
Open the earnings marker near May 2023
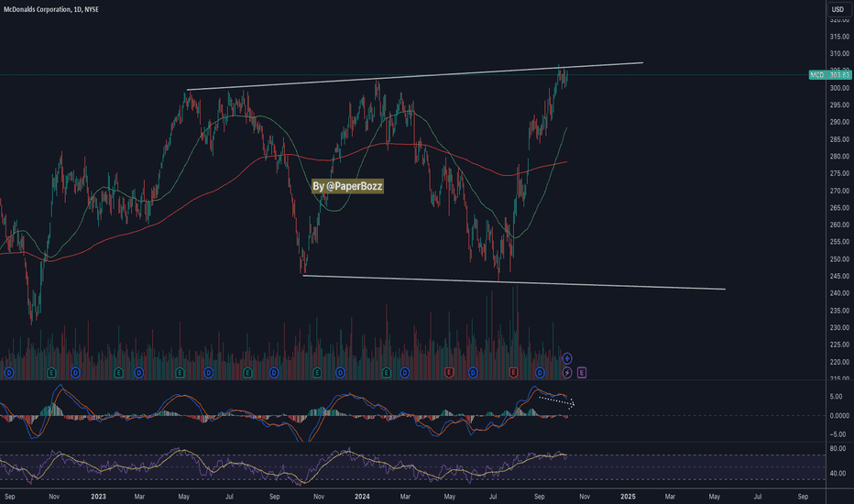tap(180, 373)
